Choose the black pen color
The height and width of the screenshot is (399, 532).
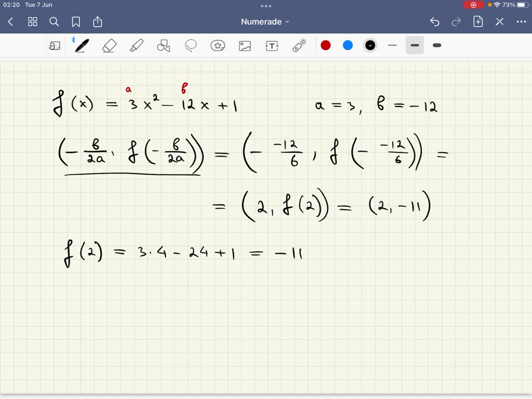(370, 46)
